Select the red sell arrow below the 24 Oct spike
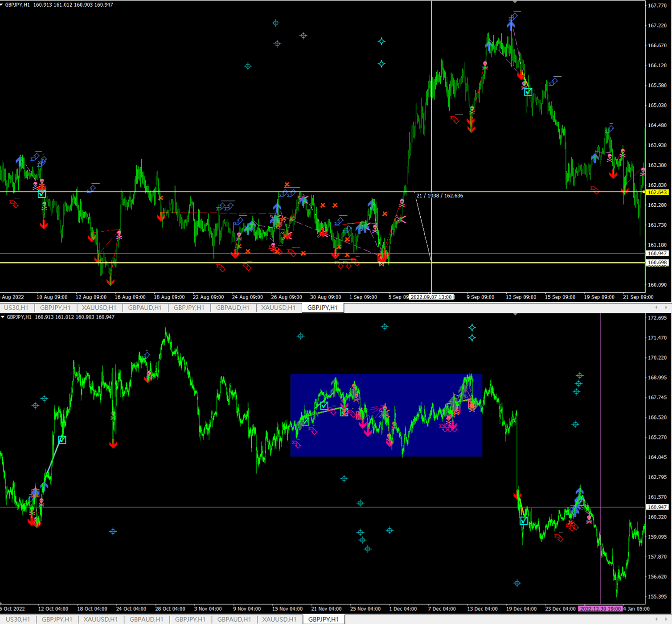 click(113, 444)
